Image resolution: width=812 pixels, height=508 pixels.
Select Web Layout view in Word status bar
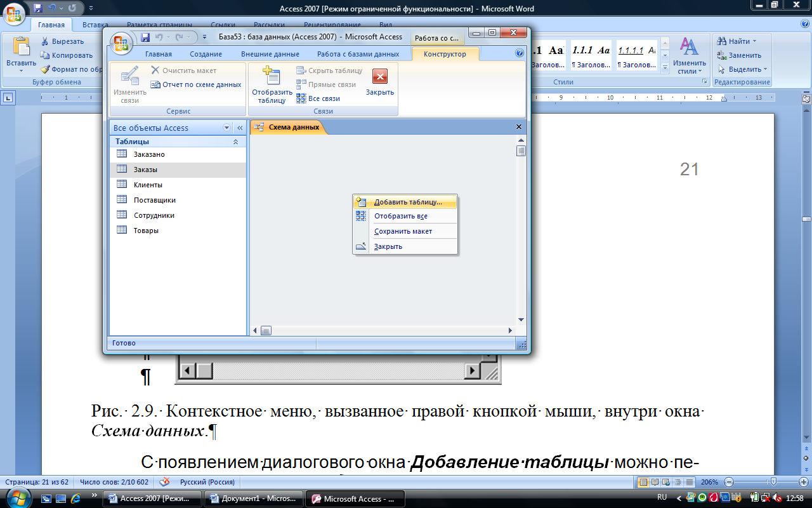[667, 482]
